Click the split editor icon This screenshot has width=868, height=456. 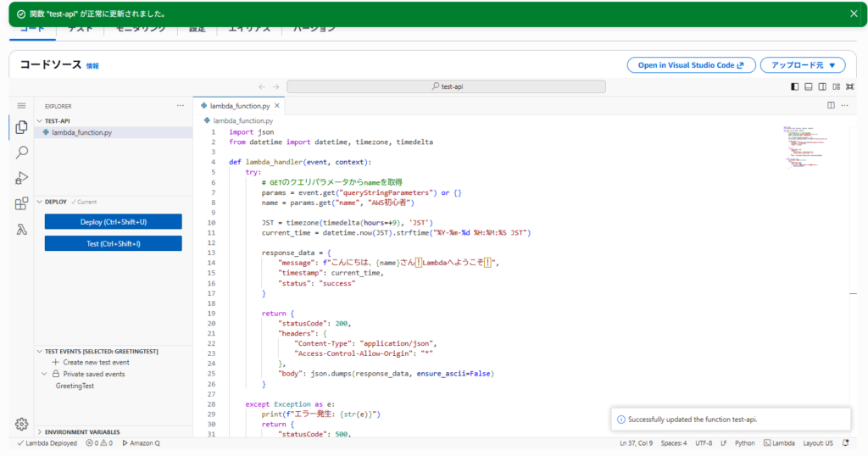tap(831, 105)
